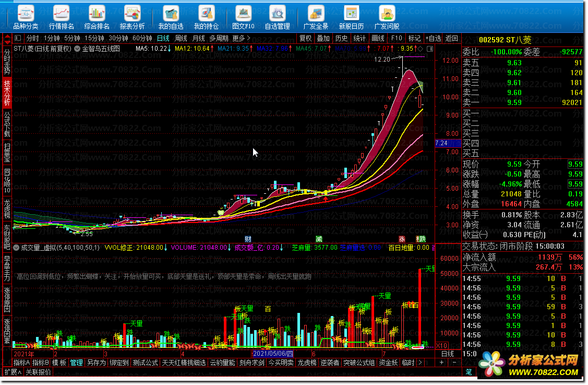Expand 扩展 panel at bottom

(13, 372)
